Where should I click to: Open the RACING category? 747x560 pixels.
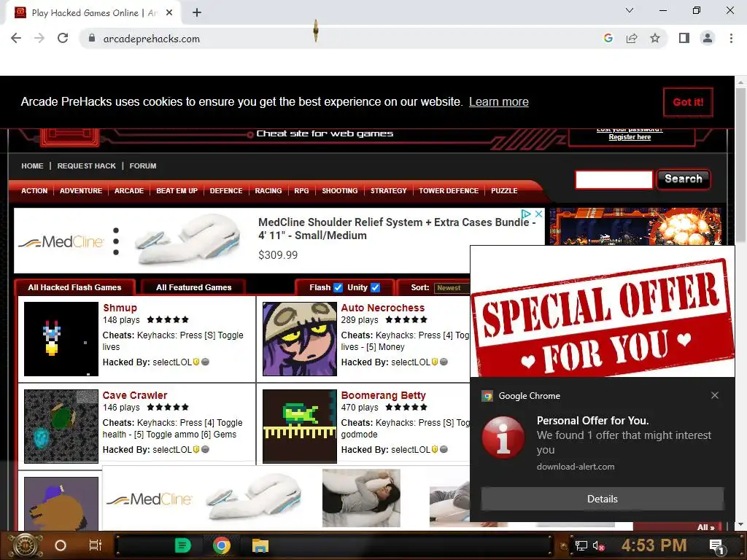coord(268,191)
